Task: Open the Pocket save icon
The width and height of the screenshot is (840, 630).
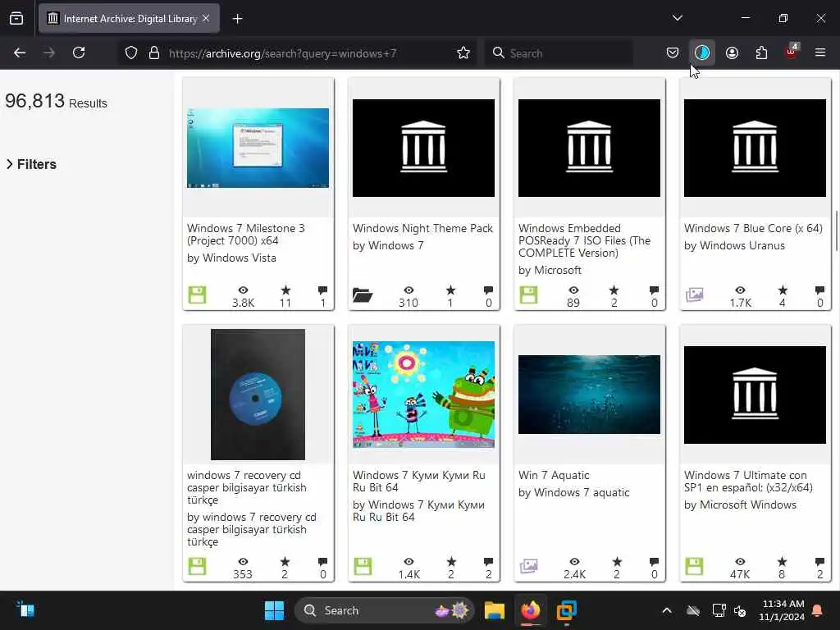Action: [673, 52]
